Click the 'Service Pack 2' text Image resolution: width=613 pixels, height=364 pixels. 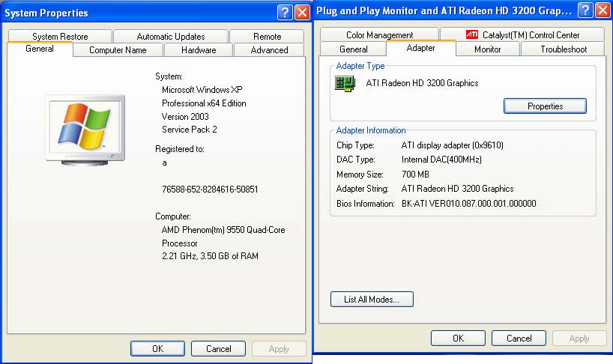click(189, 130)
